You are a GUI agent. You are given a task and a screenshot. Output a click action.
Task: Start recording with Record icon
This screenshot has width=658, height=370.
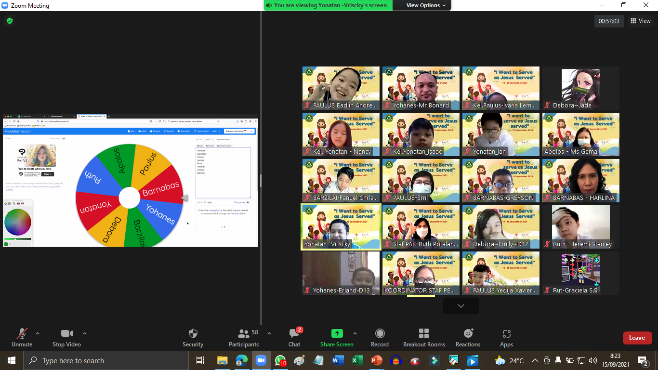pos(380,337)
